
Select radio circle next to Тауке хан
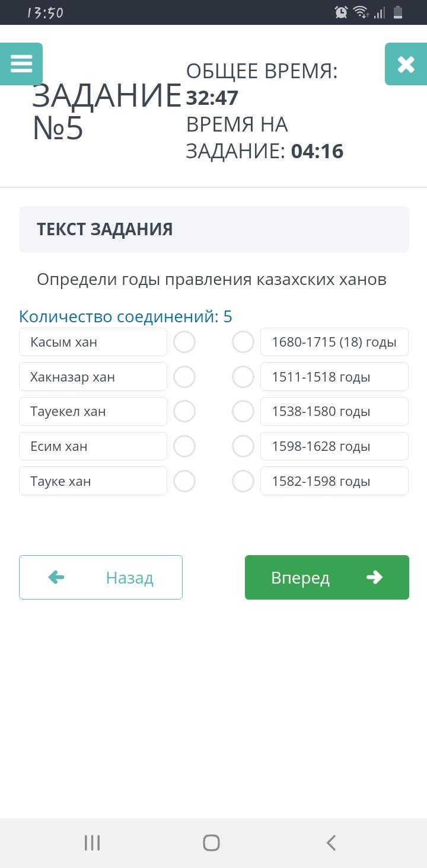[184, 481]
